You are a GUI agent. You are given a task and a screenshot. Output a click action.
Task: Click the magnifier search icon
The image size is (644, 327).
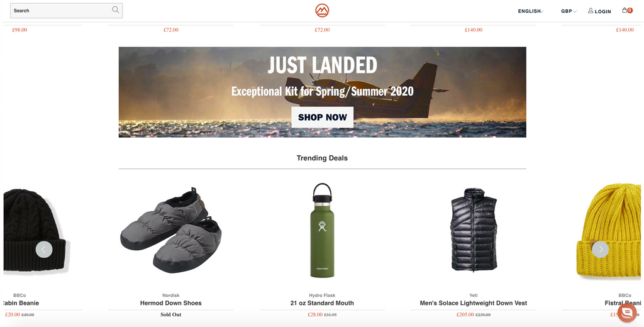point(116,10)
